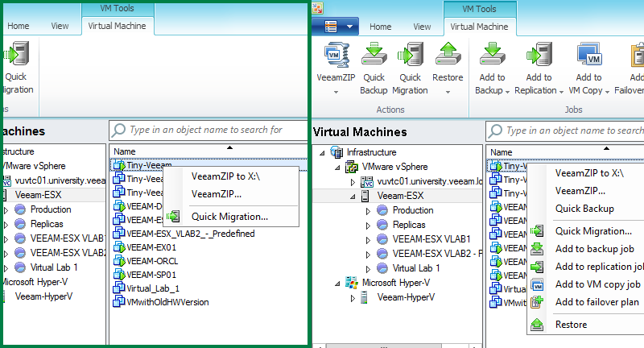Expand Veeam-HyperV node in right tree
Image resolution: width=644 pixels, height=348 pixels.
353,298
